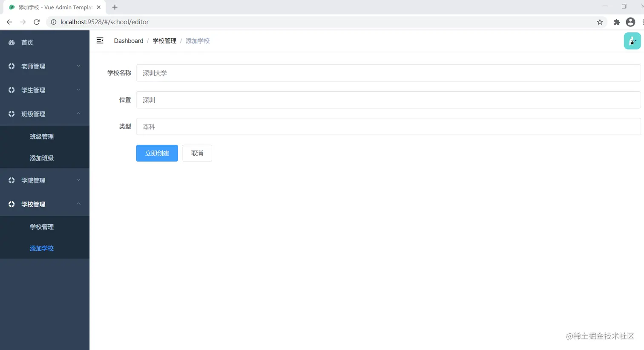This screenshot has width=644, height=350.
Task: Click the 老师管理 sidebar icon
Action: [11, 66]
